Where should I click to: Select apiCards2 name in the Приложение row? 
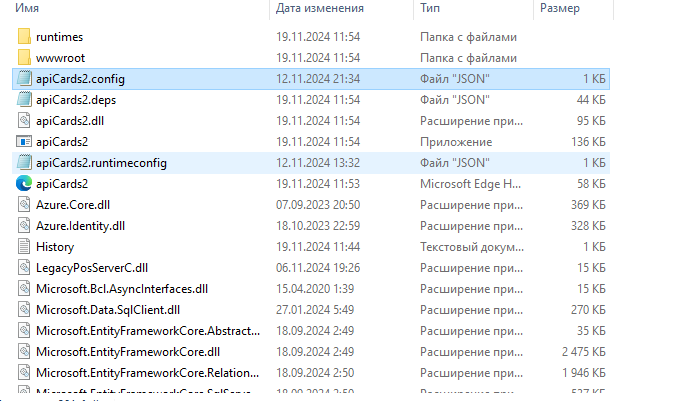pyautogui.click(x=62, y=142)
